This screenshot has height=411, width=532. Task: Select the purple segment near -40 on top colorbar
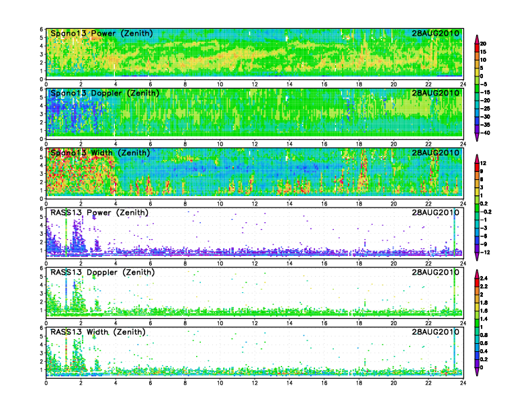pyautogui.click(x=477, y=129)
